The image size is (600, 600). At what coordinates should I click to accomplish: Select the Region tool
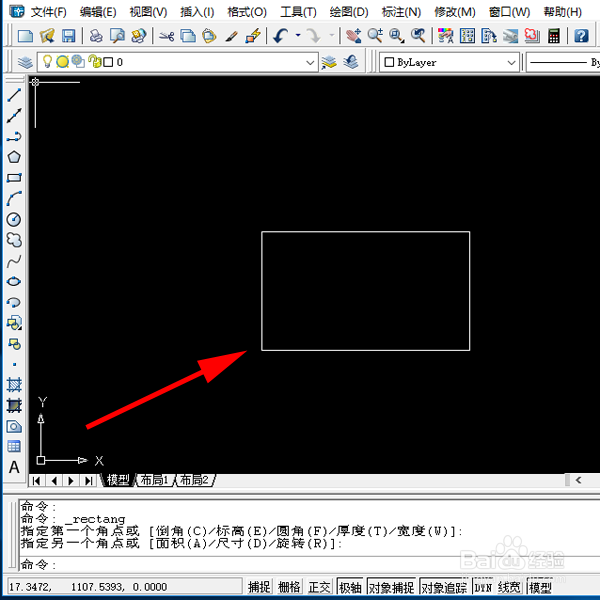(14, 426)
